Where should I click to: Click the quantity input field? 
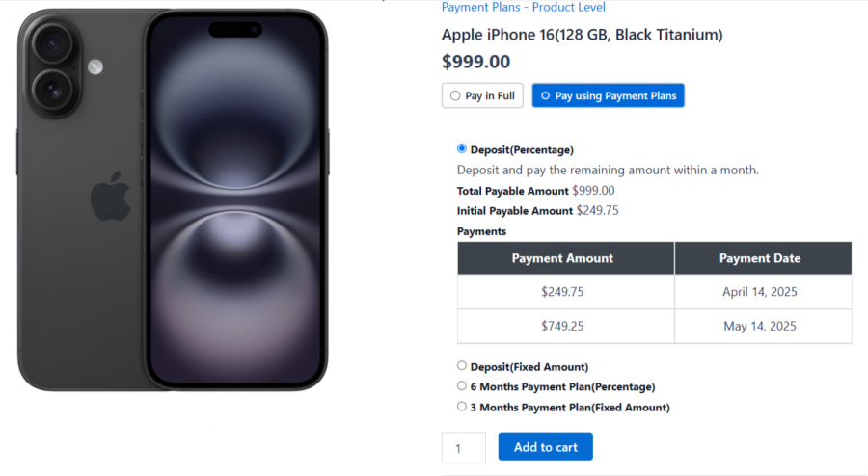coord(463,447)
